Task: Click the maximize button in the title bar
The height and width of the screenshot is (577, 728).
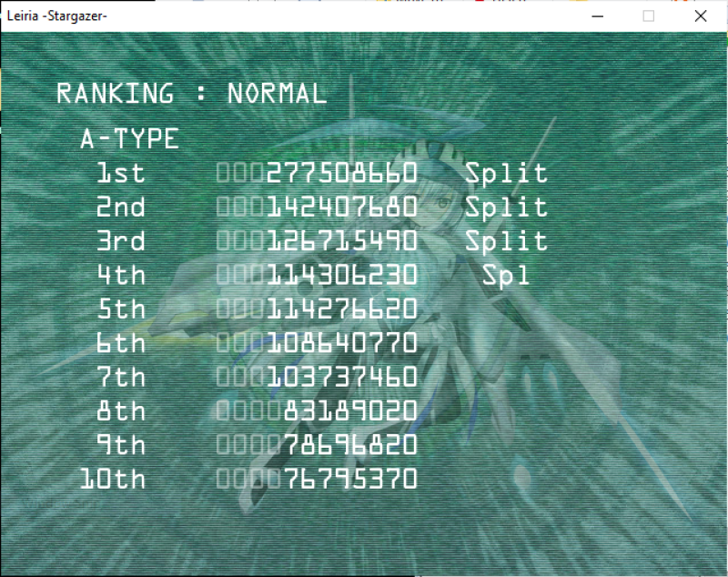Action: pos(649,16)
